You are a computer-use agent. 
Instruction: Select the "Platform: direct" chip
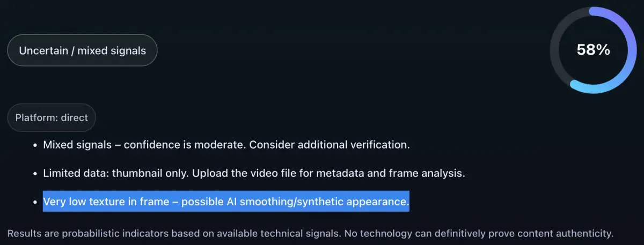click(52, 117)
